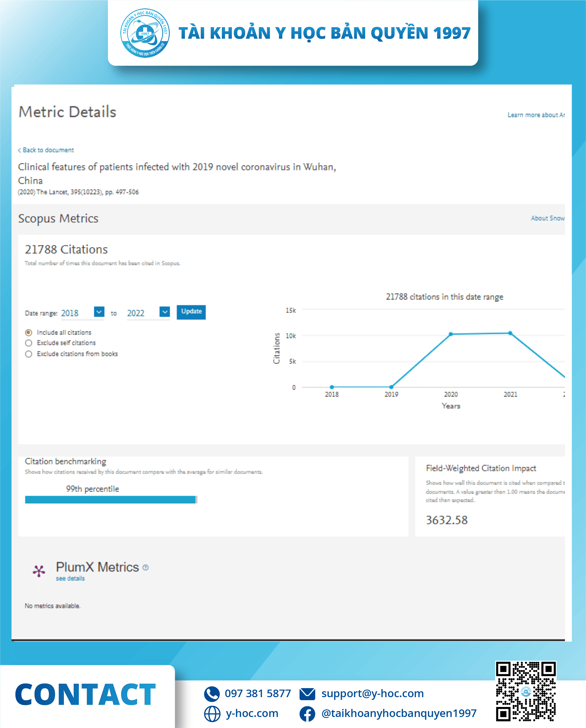Open the 2018 start year dropdown
The width and height of the screenshot is (586, 728).
click(x=99, y=312)
